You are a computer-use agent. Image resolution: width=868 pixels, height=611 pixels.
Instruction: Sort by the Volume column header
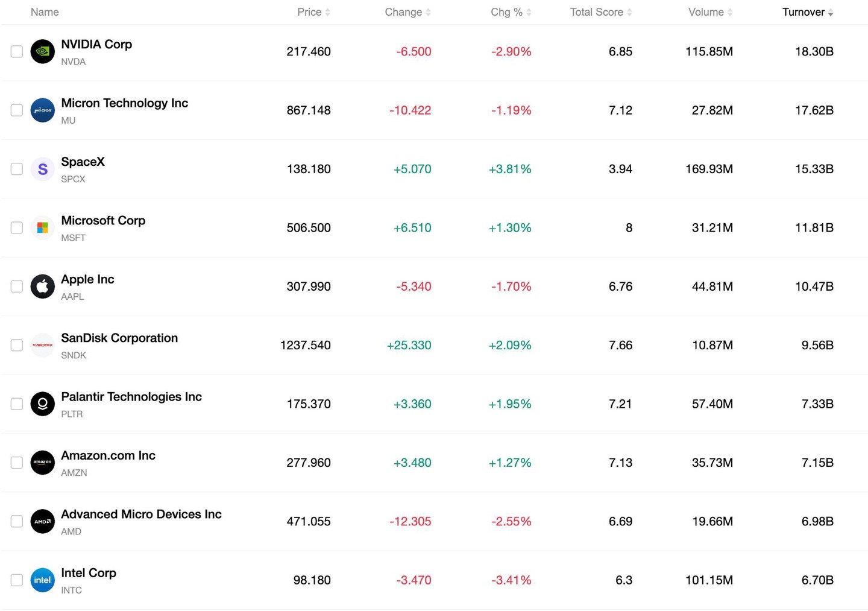pos(710,12)
